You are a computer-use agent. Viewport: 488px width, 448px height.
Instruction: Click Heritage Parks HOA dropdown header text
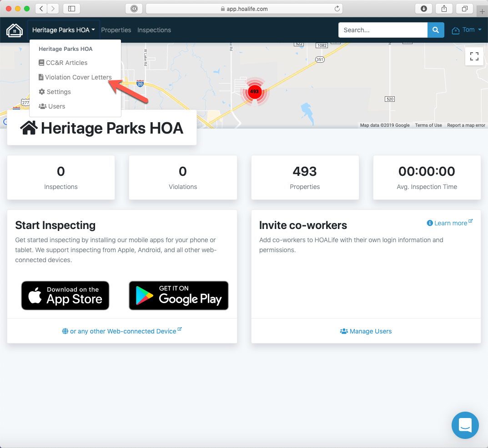pyautogui.click(x=65, y=49)
